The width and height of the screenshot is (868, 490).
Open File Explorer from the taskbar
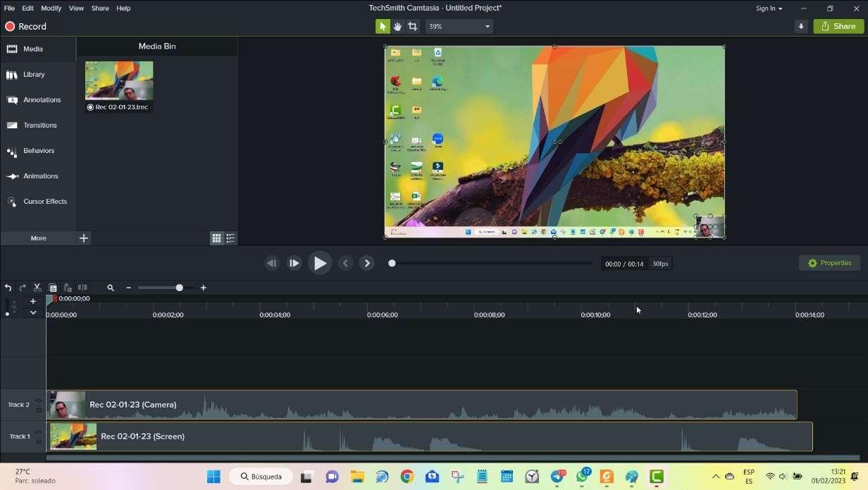point(357,477)
